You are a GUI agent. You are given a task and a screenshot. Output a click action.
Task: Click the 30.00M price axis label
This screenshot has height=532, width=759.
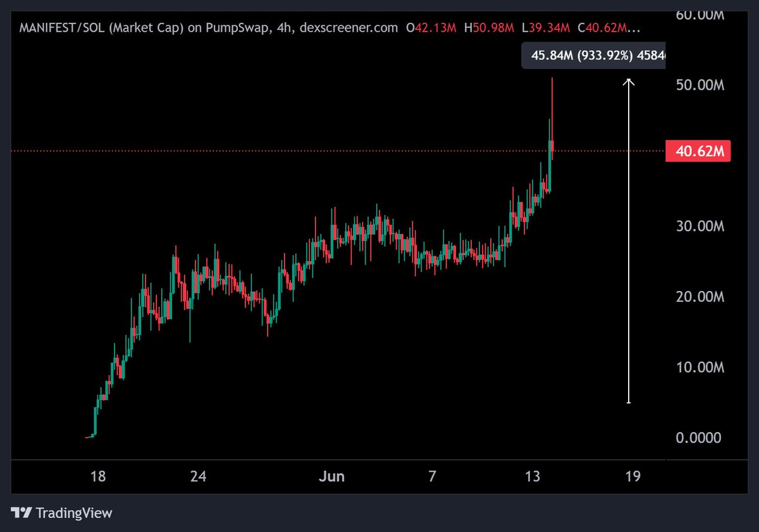(x=700, y=226)
